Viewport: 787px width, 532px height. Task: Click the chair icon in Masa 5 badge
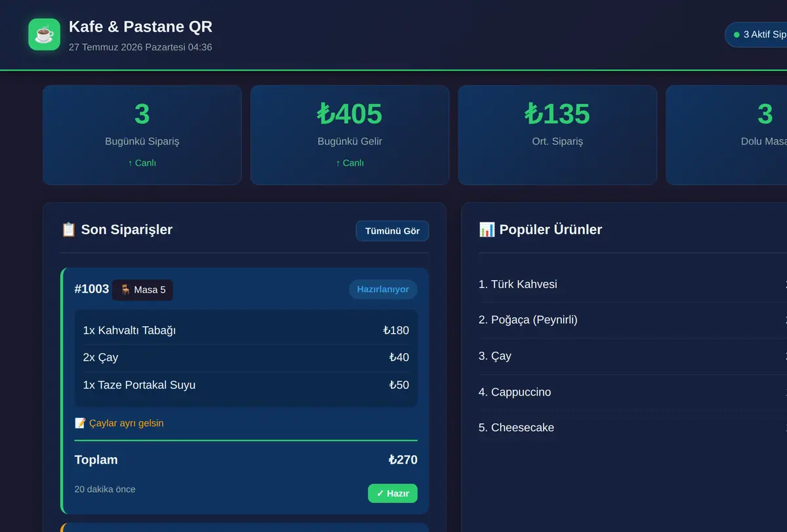[125, 290]
